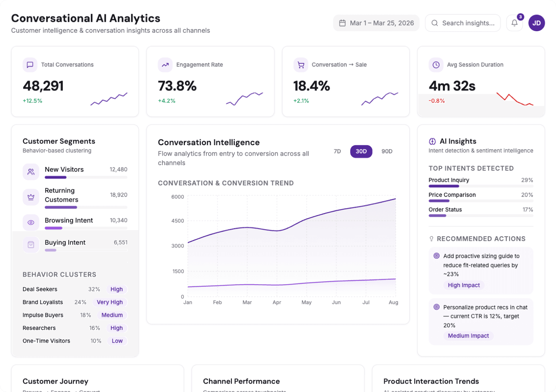Screen dimensions: 556x392
Task: Click the High Impact recommended action badge
Action: [464, 285]
